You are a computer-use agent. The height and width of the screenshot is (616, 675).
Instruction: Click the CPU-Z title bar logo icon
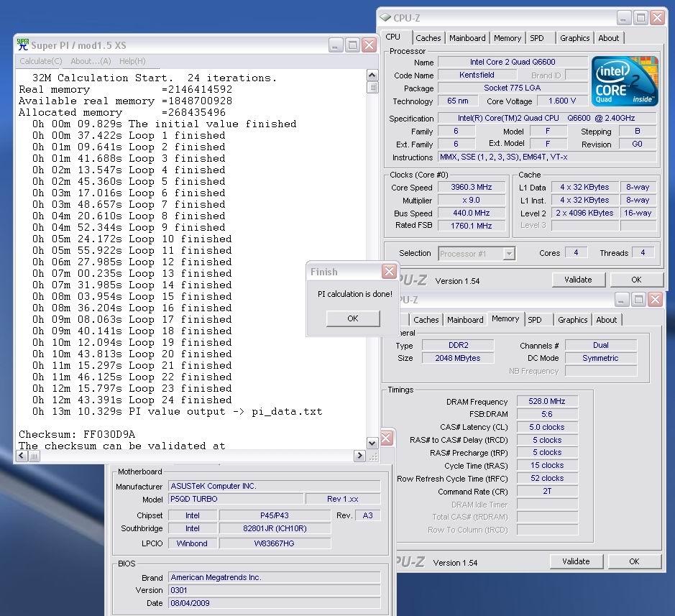point(385,18)
